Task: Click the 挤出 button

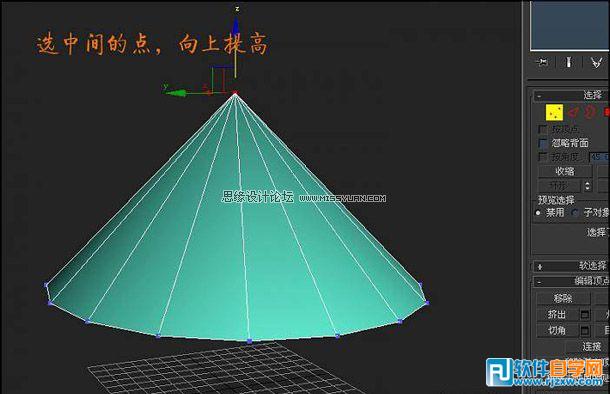Action: pos(557,314)
